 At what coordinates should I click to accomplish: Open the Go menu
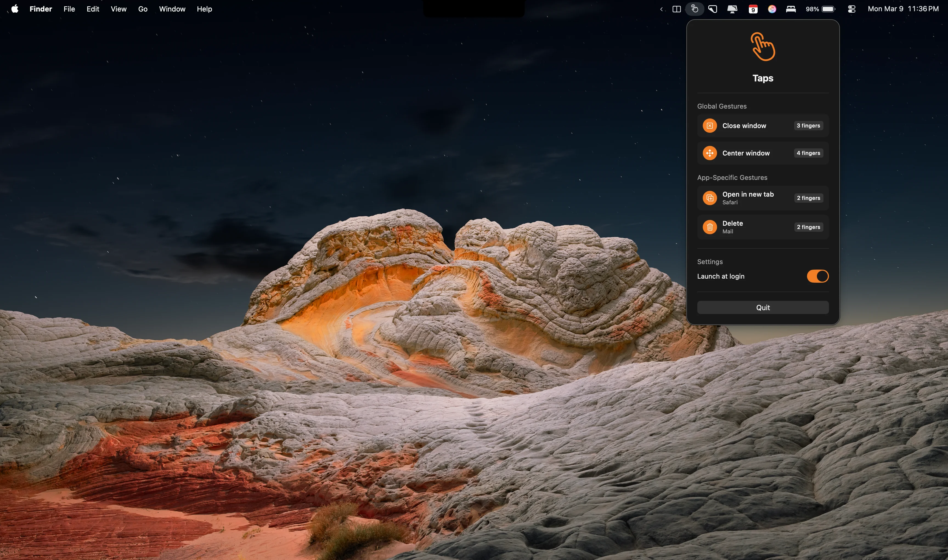[143, 9]
